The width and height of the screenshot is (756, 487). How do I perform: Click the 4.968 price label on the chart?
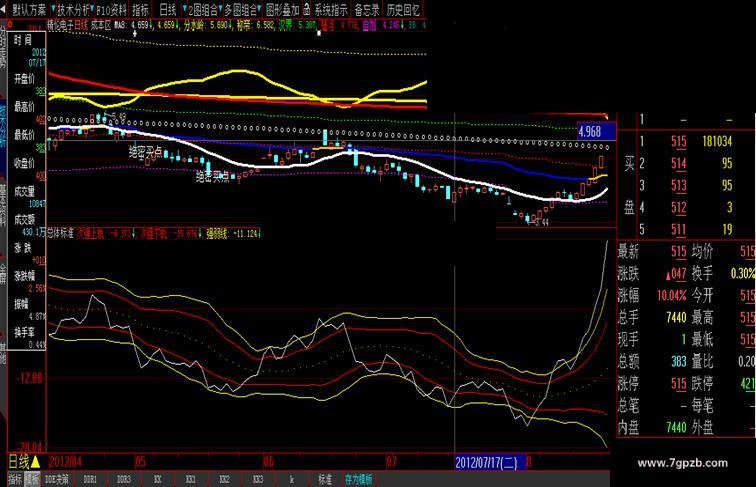tap(596, 132)
